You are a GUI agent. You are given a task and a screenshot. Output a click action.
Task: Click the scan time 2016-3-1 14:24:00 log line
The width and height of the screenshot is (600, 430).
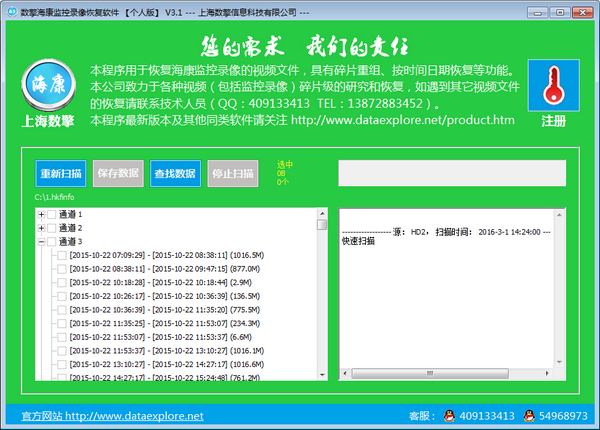[x=446, y=232]
